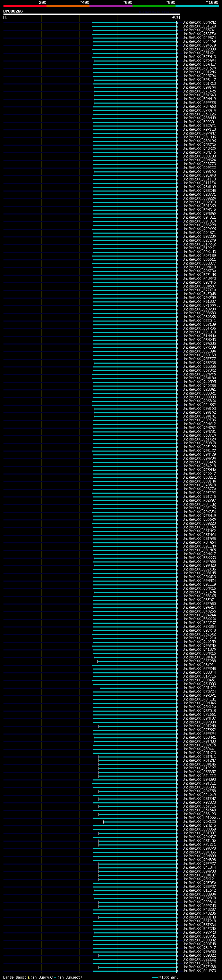Click label UniRef100_Q39441

[199, 749]
